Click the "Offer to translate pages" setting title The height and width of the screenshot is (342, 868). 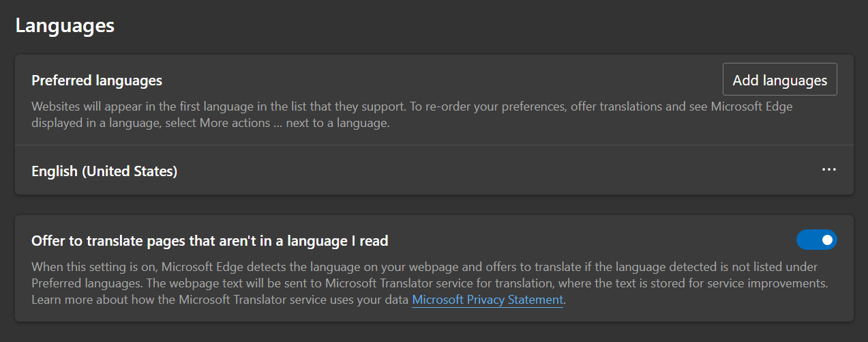[210, 240]
